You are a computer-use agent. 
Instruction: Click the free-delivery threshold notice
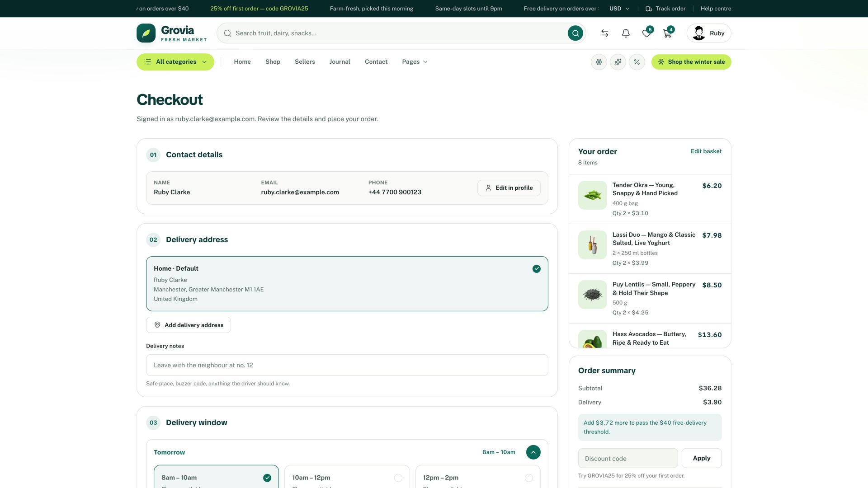pyautogui.click(x=650, y=427)
